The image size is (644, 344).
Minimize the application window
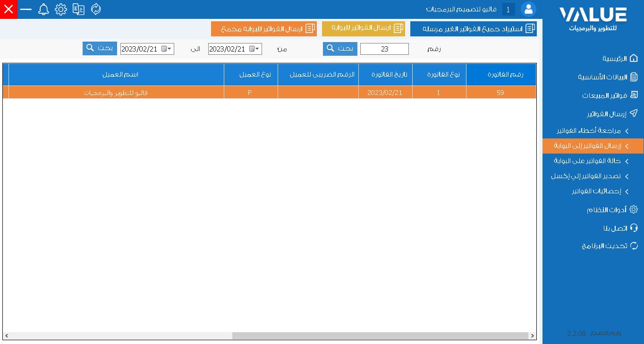[26, 9]
